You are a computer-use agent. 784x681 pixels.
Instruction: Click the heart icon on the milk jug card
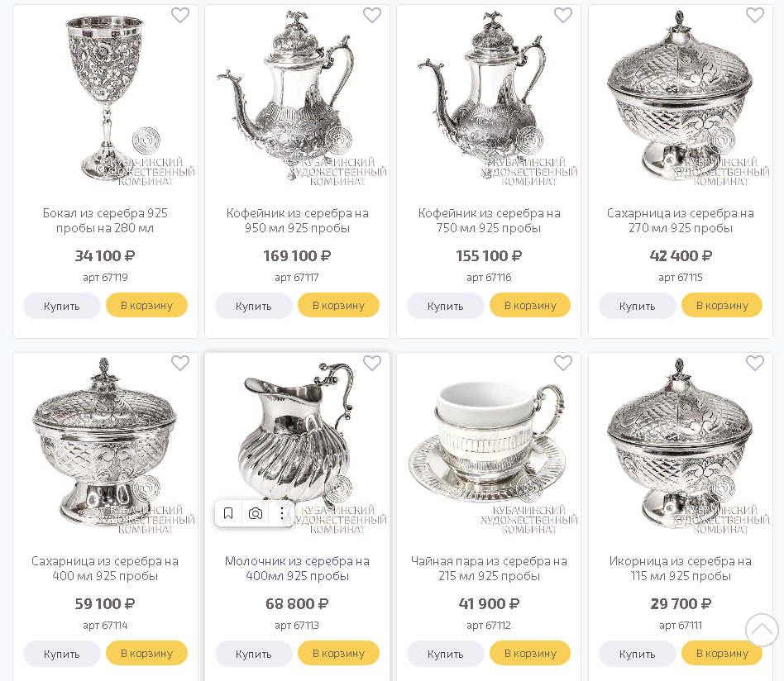pyautogui.click(x=372, y=364)
